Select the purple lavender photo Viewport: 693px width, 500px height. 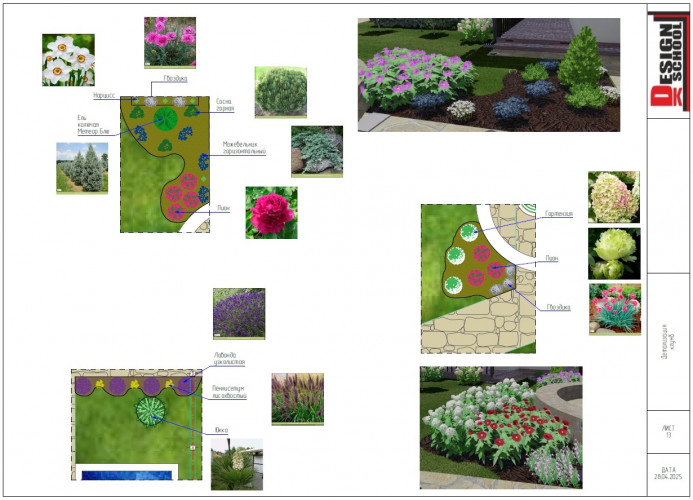[239, 313]
